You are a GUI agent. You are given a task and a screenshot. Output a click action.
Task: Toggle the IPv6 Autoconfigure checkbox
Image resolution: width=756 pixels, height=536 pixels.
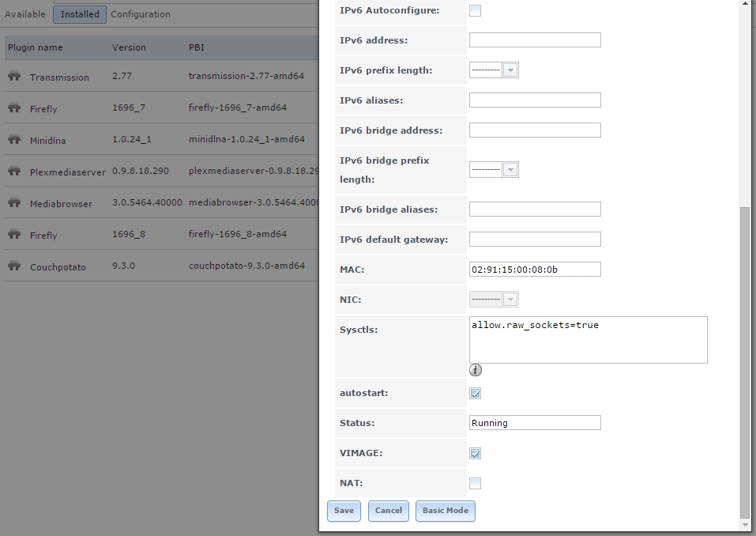pyautogui.click(x=475, y=10)
